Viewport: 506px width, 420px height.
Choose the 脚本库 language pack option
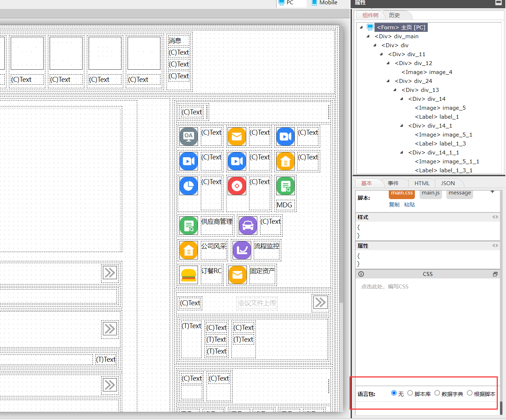click(410, 393)
